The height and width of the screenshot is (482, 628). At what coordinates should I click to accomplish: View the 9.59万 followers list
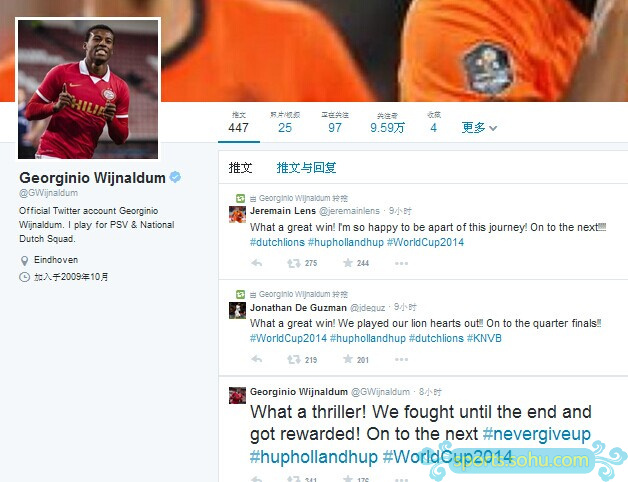coord(387,123)
